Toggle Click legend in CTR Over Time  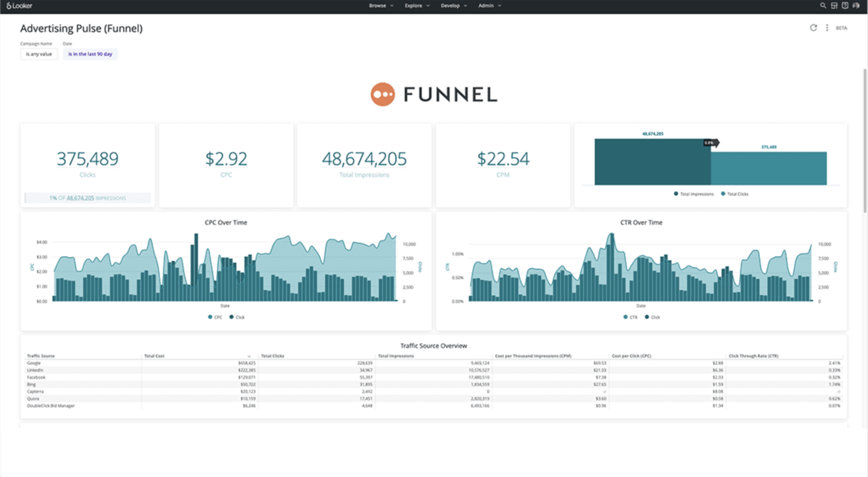click(x=653, y=317)
